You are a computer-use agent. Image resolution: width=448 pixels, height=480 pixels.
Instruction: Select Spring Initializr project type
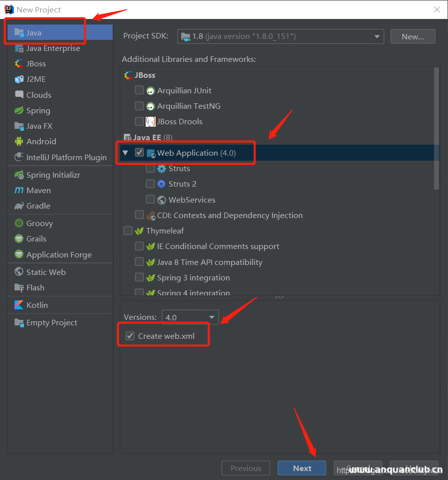60,175
